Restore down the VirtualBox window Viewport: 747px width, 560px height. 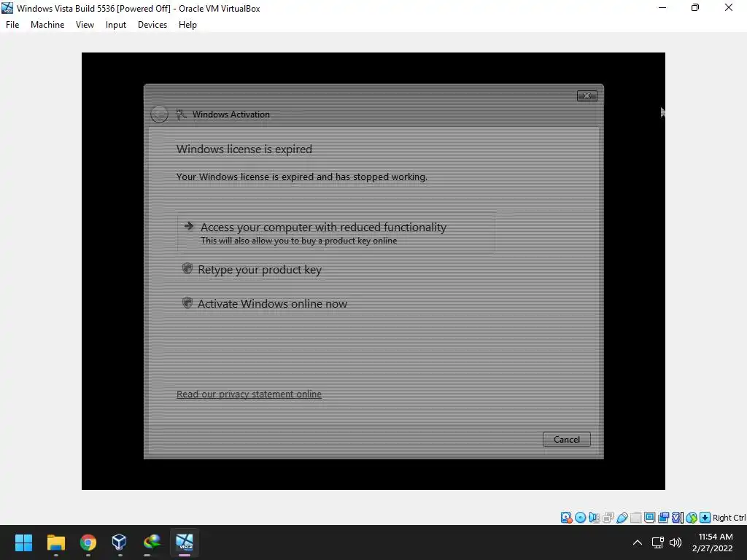coord(695,7)
